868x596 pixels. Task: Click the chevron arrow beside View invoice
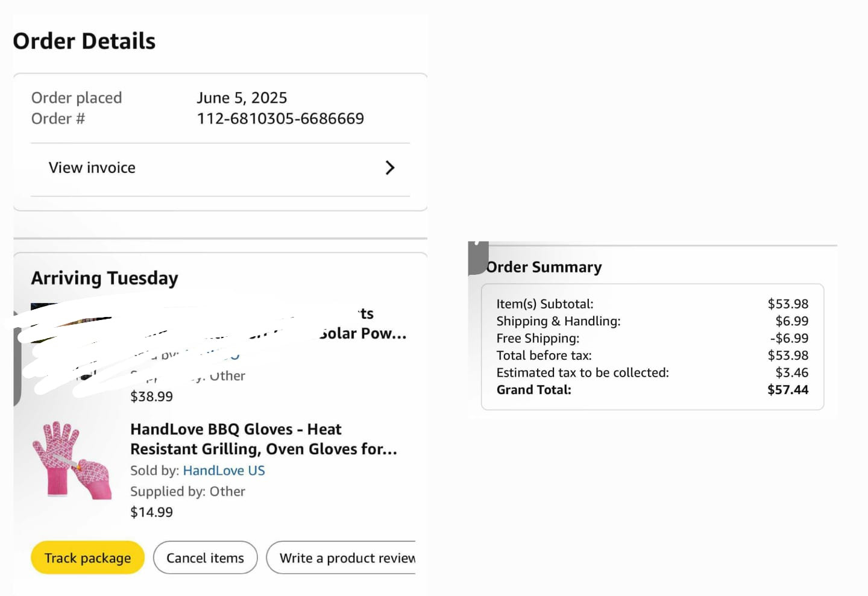(x=390, y=168)
